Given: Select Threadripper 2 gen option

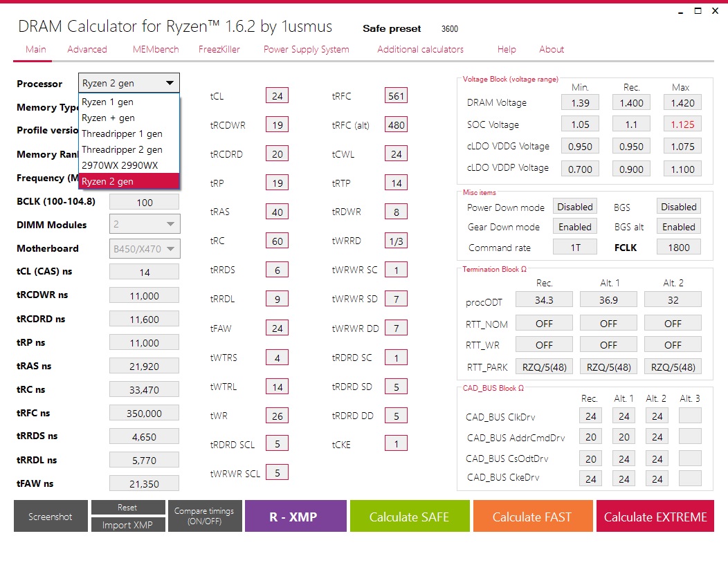Looking at the screenshot, I should coord(129,149).
